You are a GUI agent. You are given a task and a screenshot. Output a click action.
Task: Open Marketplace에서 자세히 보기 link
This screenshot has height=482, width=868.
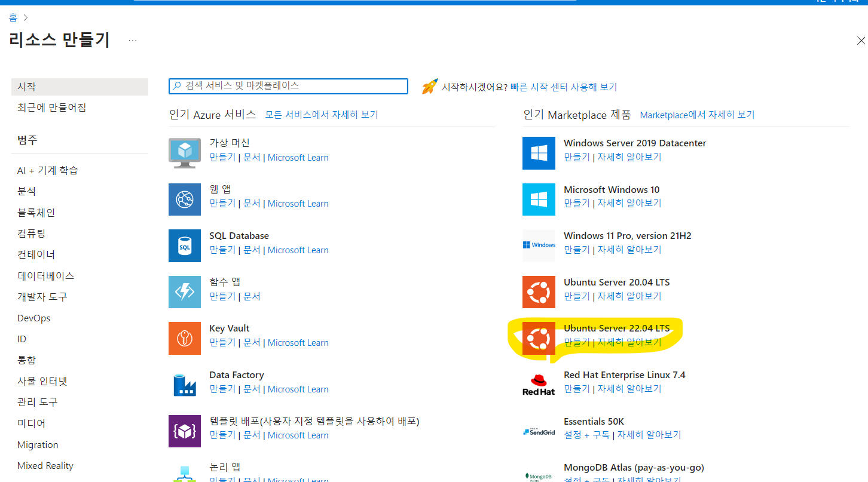(697, 115)
